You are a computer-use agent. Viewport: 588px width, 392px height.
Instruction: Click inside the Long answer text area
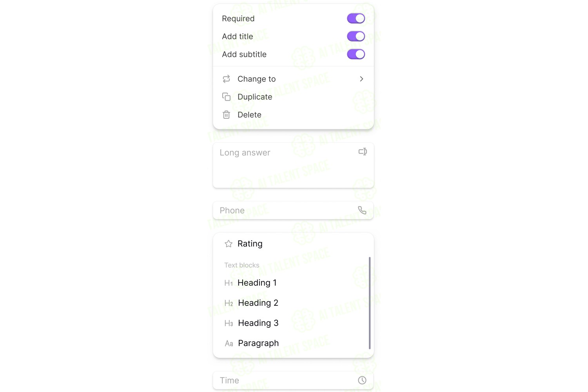(x=293, y=165)
